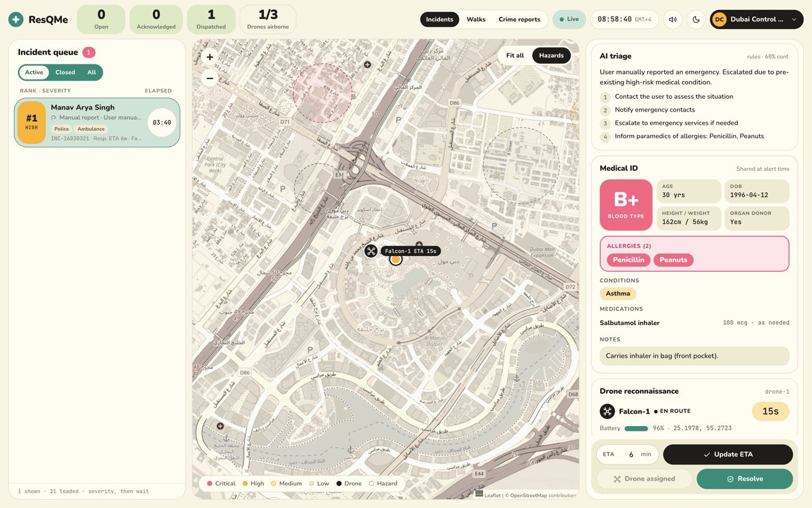Click the Drones airborne 1/3 counter
812x508 pixels.
point(268,19)
